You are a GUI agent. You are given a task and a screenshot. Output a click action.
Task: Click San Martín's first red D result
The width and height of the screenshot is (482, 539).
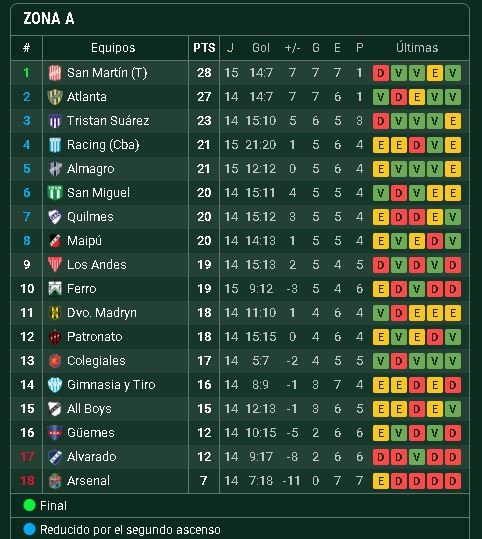tap(381, 73)
